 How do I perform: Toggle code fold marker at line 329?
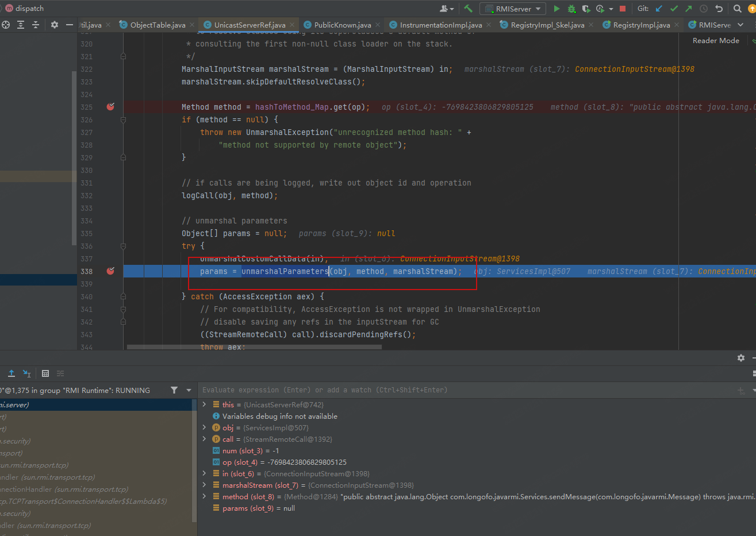(x=123, y=157)
